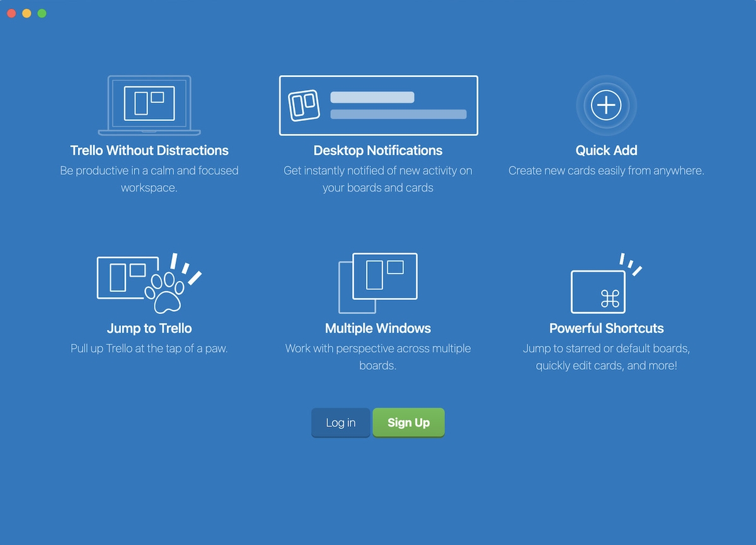This screenshot has width=756, height=545.
Task: Minimize the window with the yellow button
Action: [x=26, y=13]
